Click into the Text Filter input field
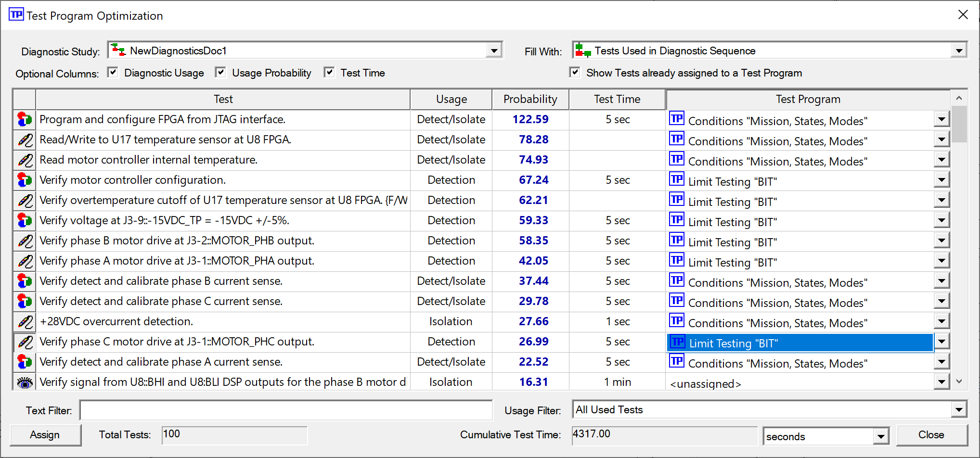Screen dimensions: 980x458 (286, 410)
